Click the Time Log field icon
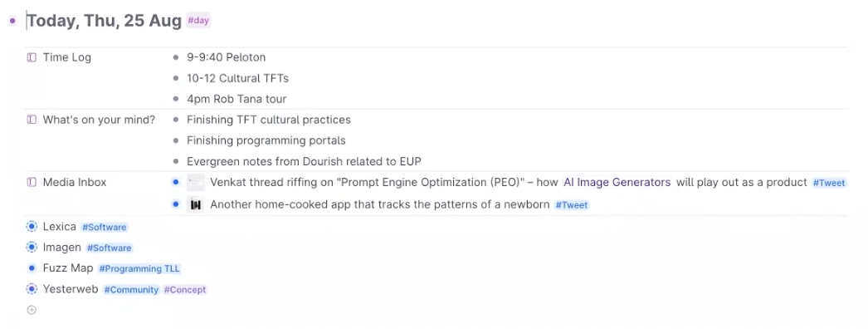 pos(32,57)
